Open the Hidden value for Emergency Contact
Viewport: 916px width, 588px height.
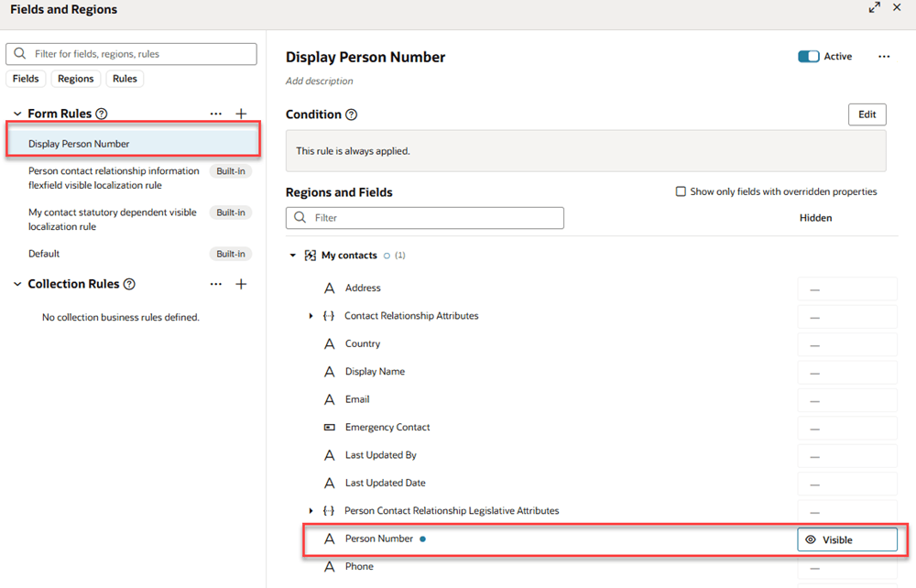click(x=847, y=429)
